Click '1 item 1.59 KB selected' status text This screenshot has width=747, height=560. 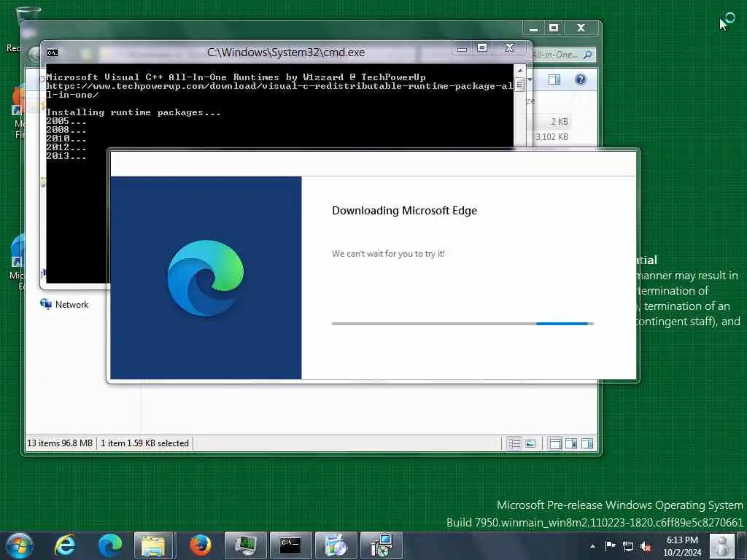point(145,443)
